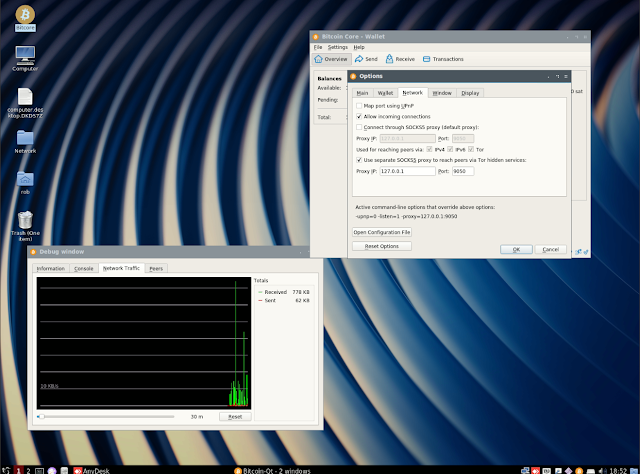The height and width of the screenshot is (474, 640).
Task: Click the removable drive tray icon
Action: point(591,471)
